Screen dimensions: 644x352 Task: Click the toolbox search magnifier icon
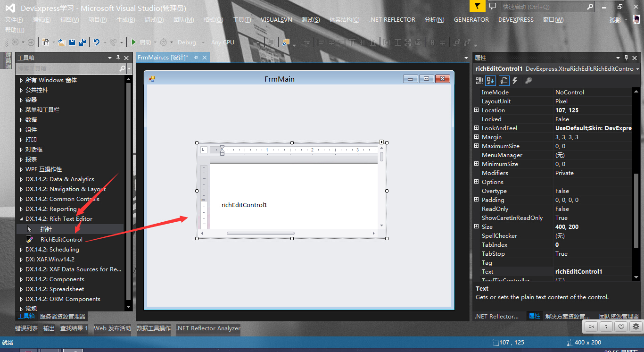tap(122, 68)
